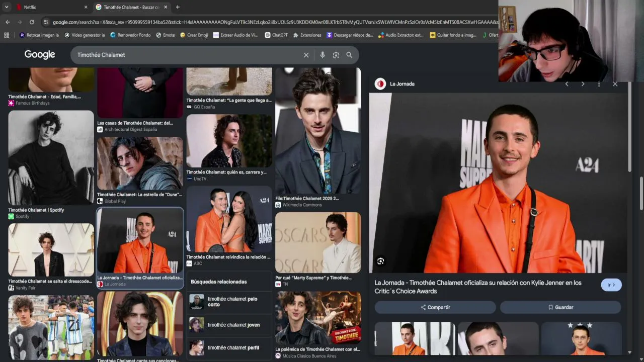Go to the Google home logo
644x362 pixels.
click(40, 55)
